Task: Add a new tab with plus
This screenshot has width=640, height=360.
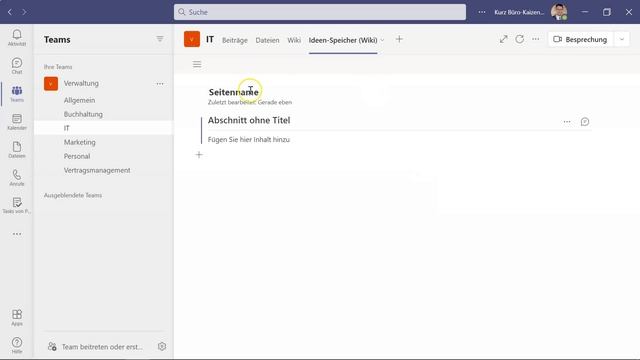Action: click(x=399, y=39)
